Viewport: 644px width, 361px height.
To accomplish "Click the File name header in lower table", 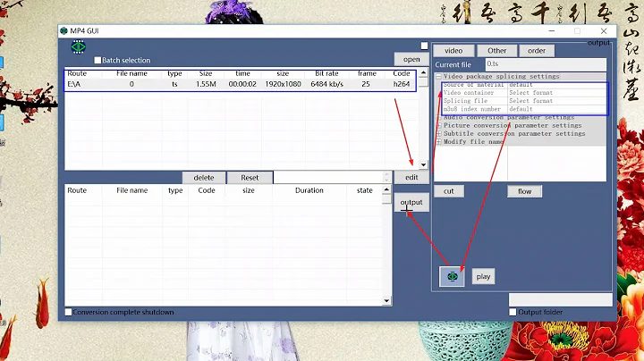I will point(131,190).
